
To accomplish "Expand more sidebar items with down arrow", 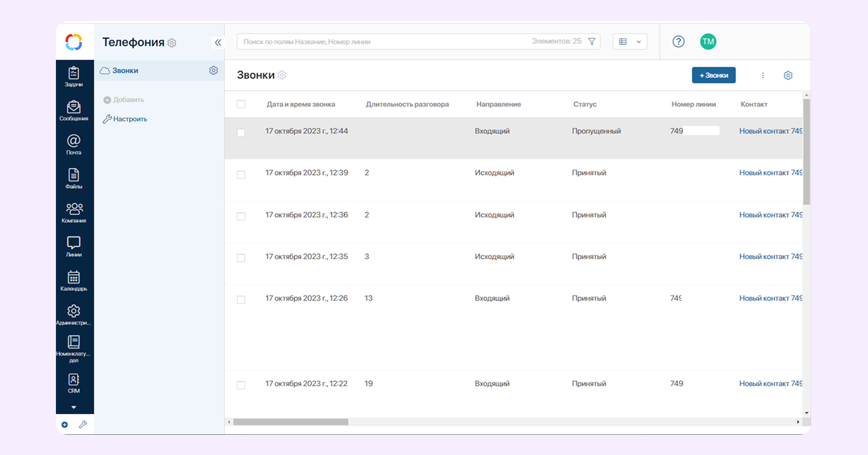I will pos(74,407).
